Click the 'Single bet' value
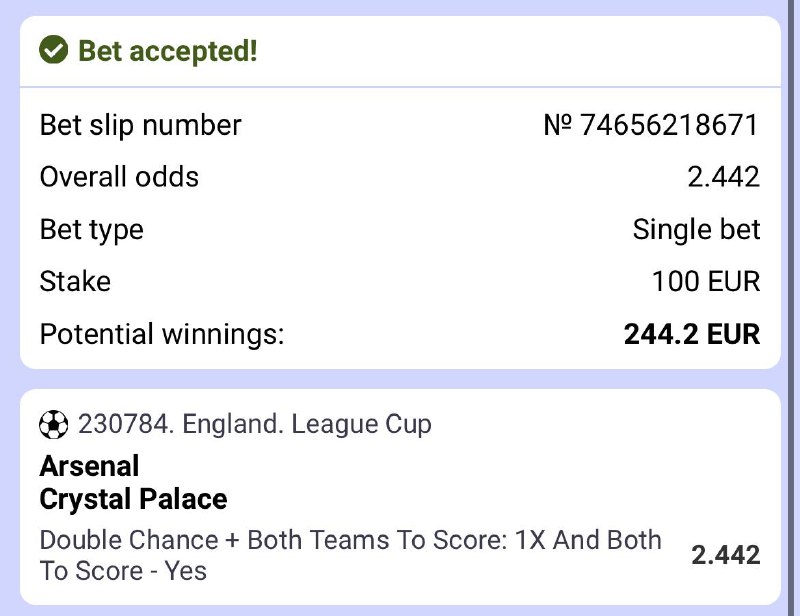Image resolution: width=800 pixels, height=616 pixels. 696,229
